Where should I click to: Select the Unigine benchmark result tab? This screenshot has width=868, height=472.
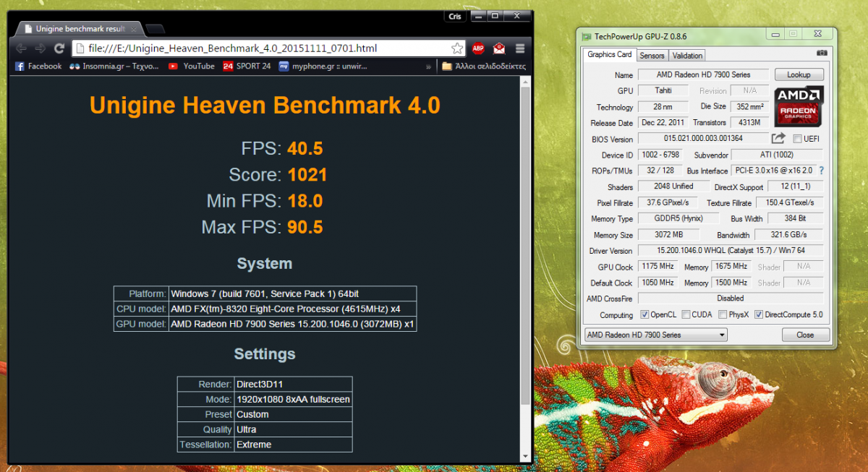coord(78,29)
